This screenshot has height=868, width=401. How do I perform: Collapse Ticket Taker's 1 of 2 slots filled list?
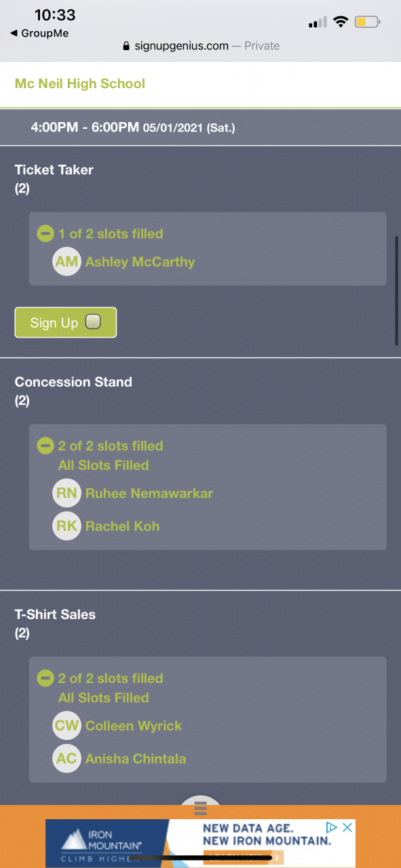point(45,234)
